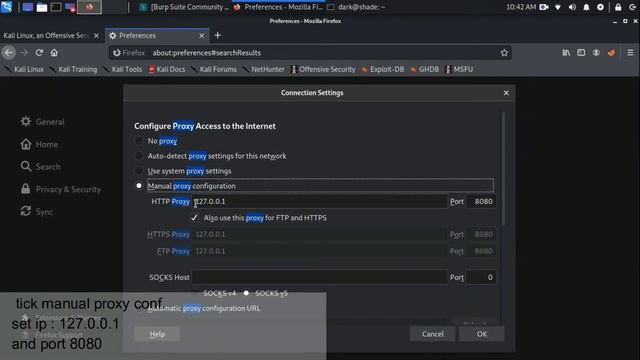Image resolution: width=640 pixels, height=360 pixels.
Task: Open Offensive Security bookmark
Action: (x=323, y=69)
